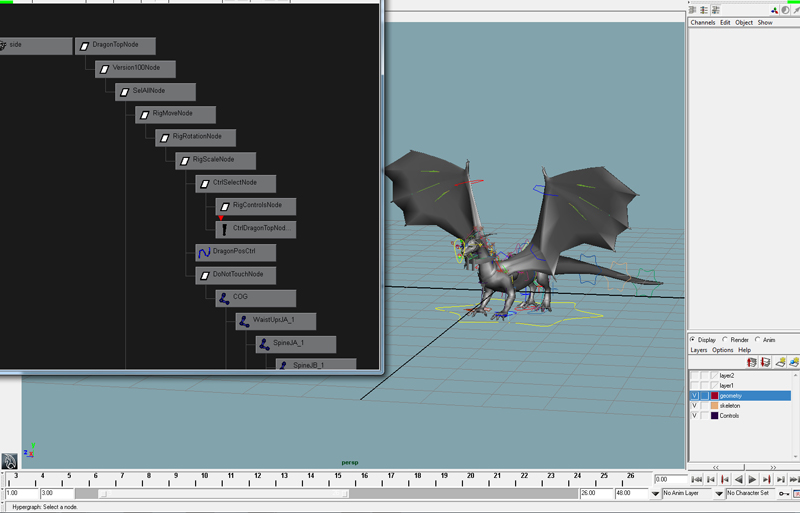This screenshot has width=800, height=513.
Task: Open the No Anim Layer dropdown arrow
Action: (x=656, y=494)
